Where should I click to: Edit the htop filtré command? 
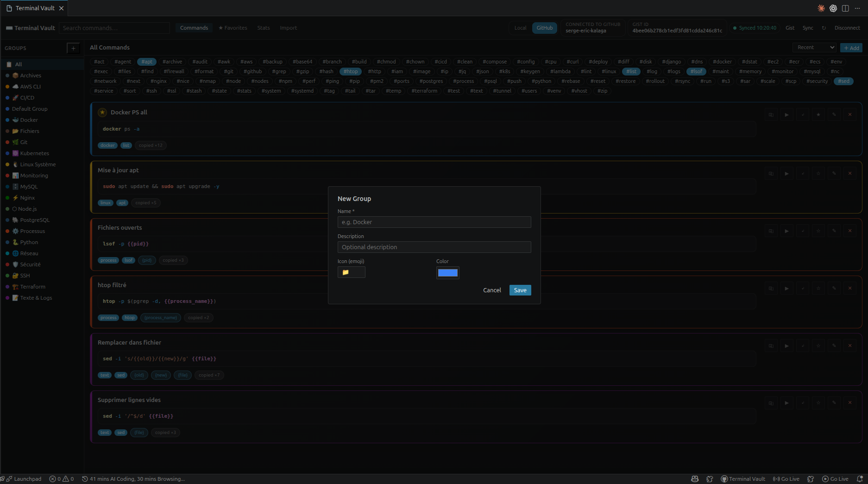coord(834,288)
